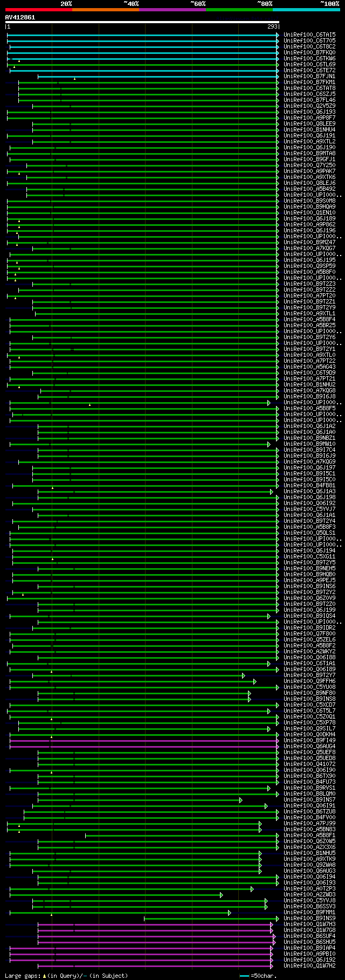Select hit UniRef100_Q1EN10
This screenshot has height=980, width=345.
click(x=309, y=212)
